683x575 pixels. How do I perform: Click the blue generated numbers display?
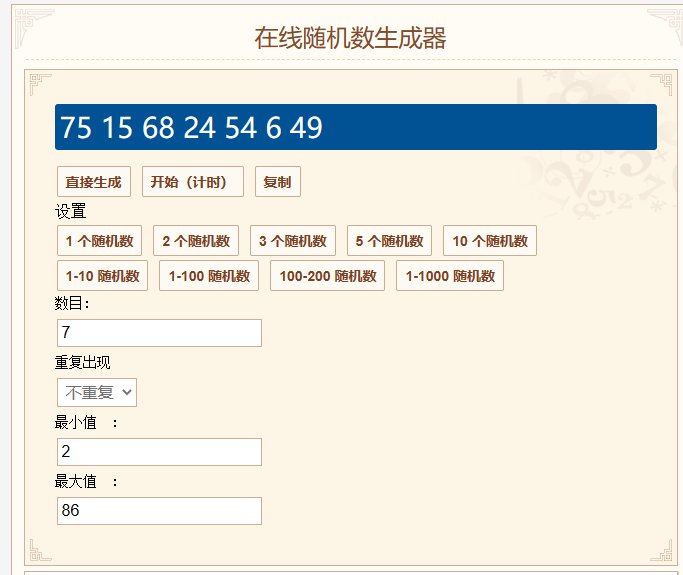pos(355,128)
